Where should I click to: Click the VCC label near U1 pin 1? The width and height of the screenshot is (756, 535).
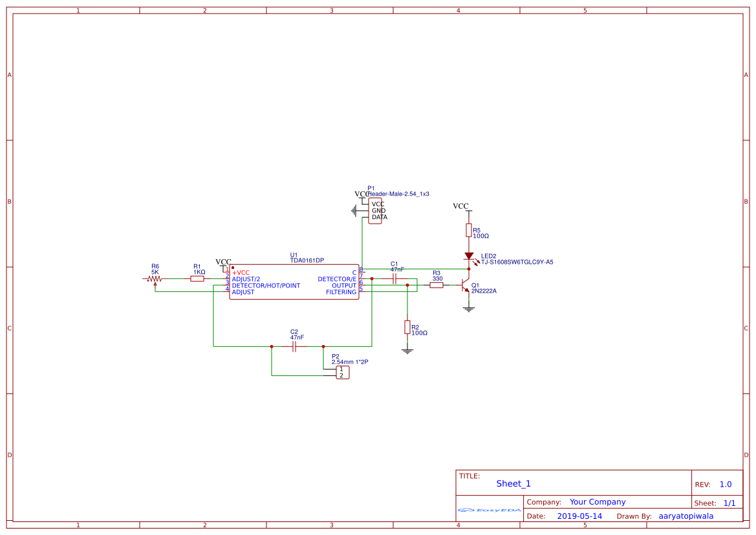[x=222, y=262]
